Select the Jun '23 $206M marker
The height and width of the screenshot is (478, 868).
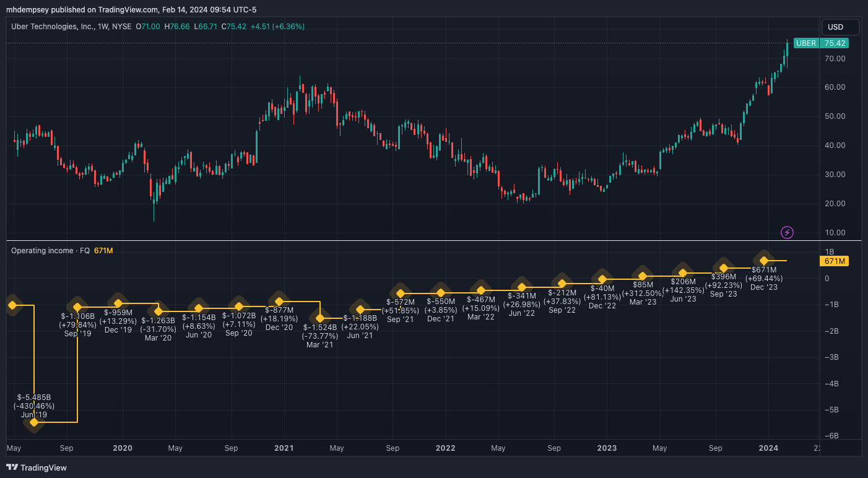[x=683, y=272]
